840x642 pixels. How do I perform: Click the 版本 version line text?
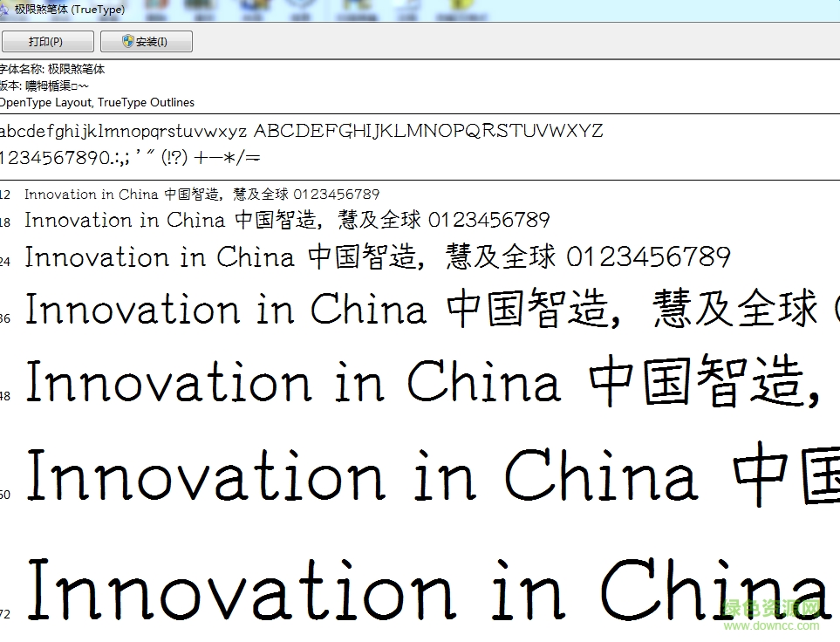point(44,85)
